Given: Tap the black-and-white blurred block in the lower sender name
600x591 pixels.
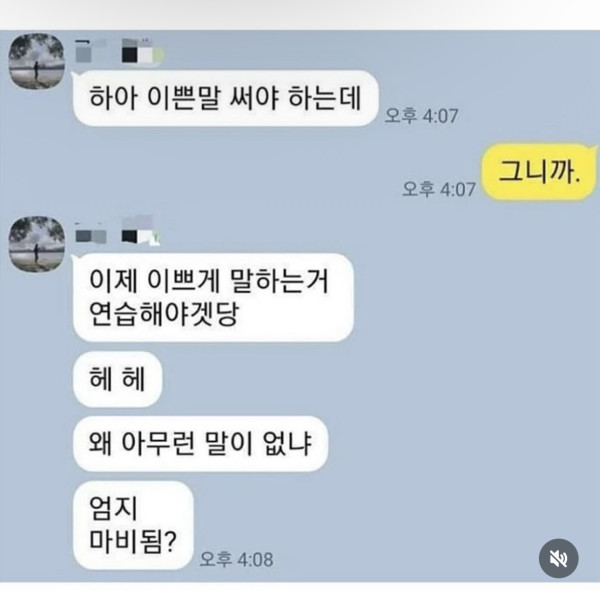Looking at the screenshot, I should [140, 232].
